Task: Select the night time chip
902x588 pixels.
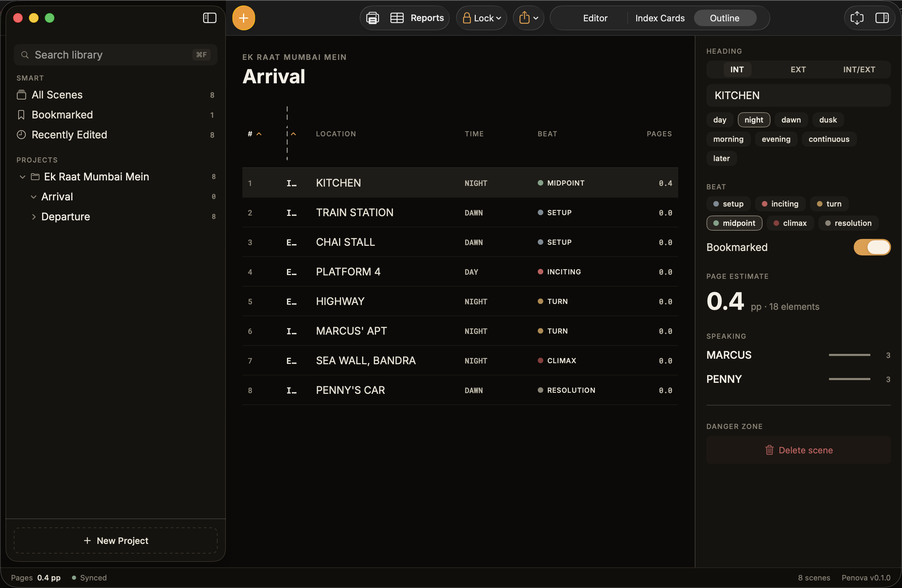Action: (753, 120)
